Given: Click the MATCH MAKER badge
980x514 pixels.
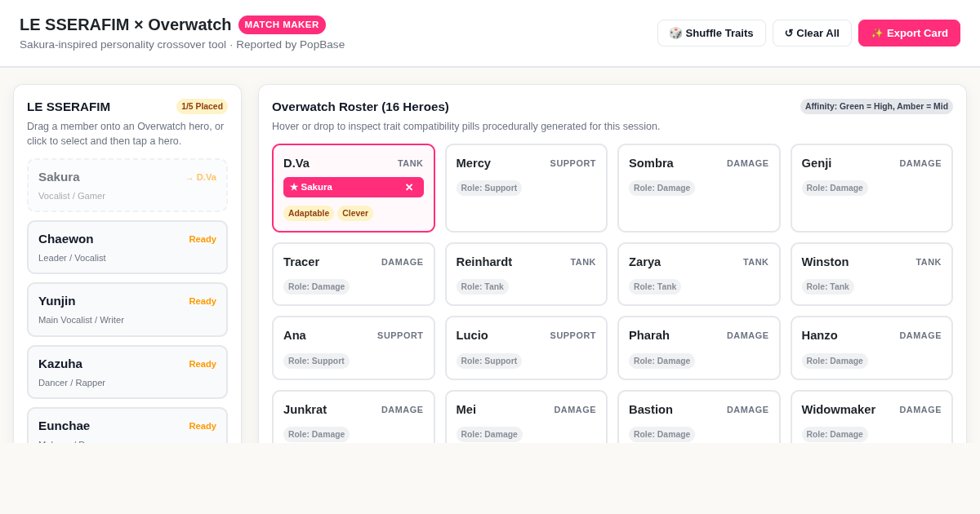Looking at the screenshot, I should click(x=282, y=24).
